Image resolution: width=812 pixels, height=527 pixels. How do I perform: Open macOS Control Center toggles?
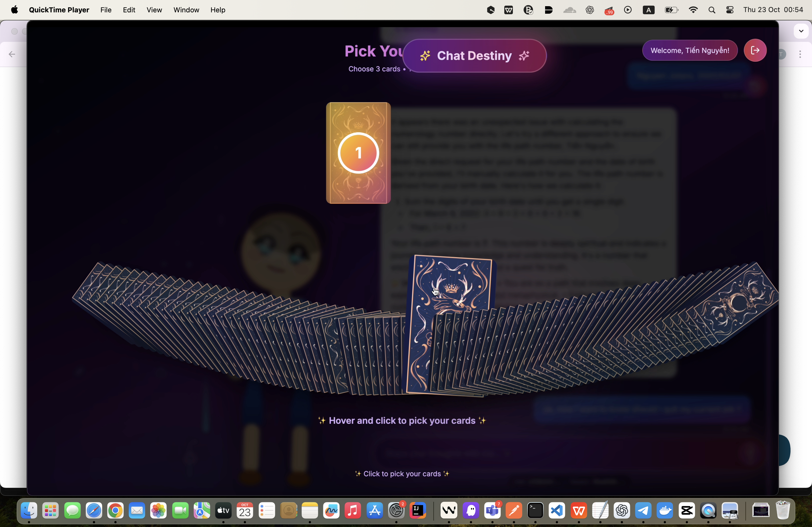point(730,10)
